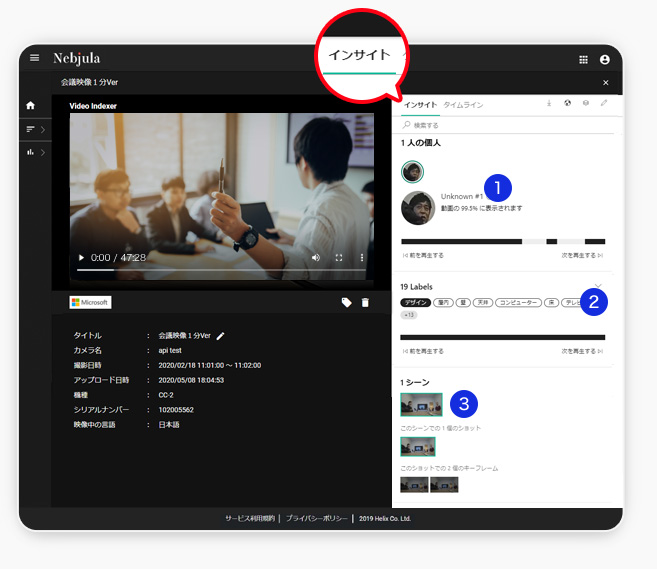The image size is (657, 569).
Task: Click the edit pencil in the insights panel
Action: pyautogui.click(x=604, y=103)
